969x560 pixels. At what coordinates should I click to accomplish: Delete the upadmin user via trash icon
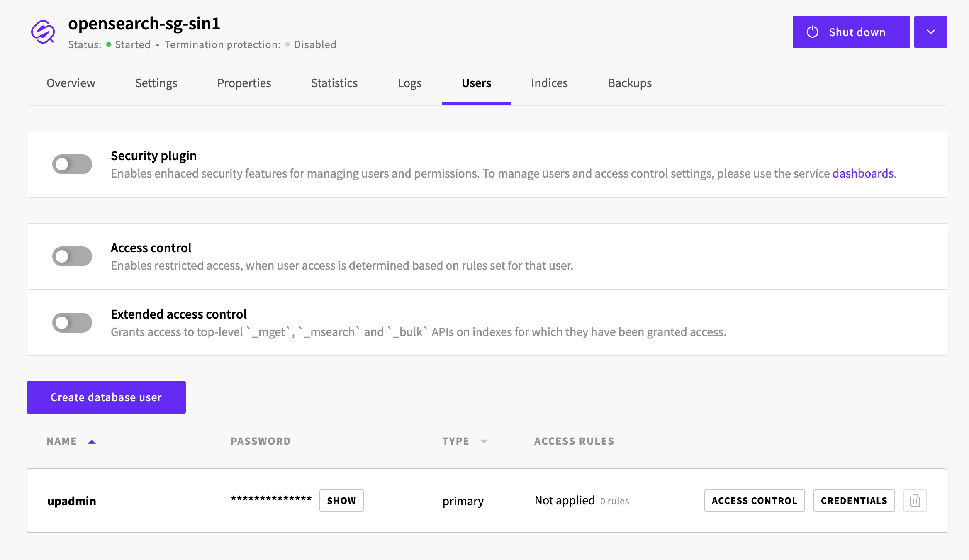pos(915,501)
